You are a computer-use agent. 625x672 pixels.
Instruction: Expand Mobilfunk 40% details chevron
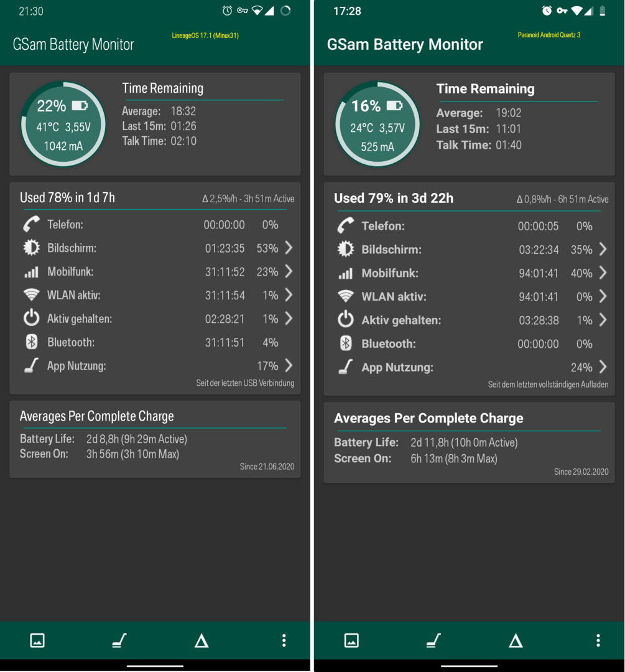[x=603, y=273]
